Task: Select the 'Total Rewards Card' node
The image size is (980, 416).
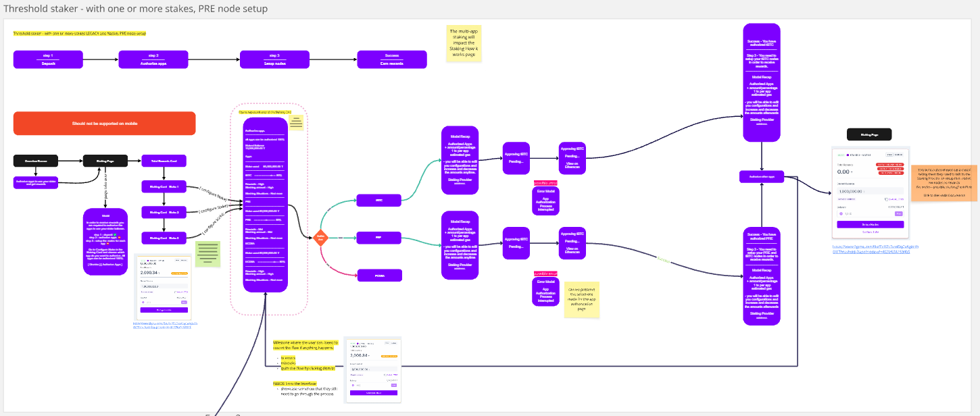Action: 164,161
